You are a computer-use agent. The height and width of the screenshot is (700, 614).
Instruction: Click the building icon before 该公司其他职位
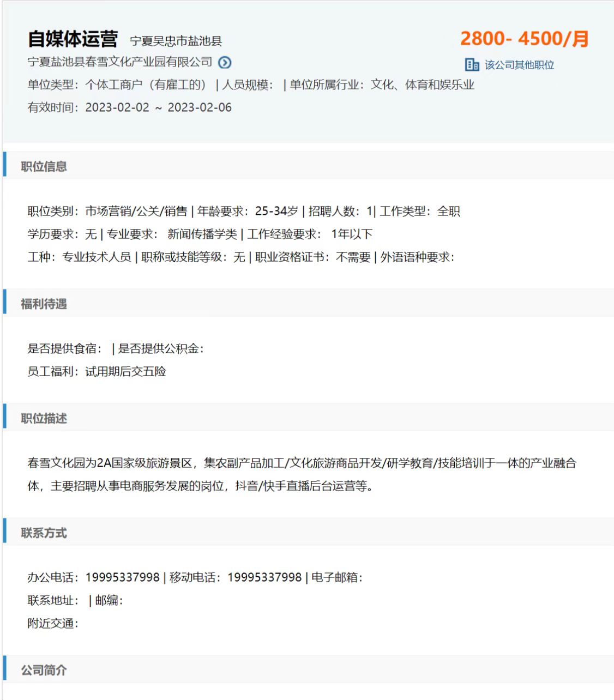tap(472, 65)
